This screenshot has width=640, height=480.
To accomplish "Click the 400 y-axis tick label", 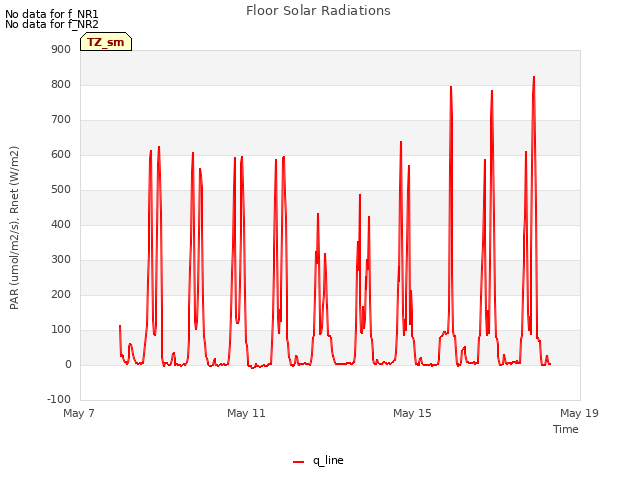I will click(61, 224).
